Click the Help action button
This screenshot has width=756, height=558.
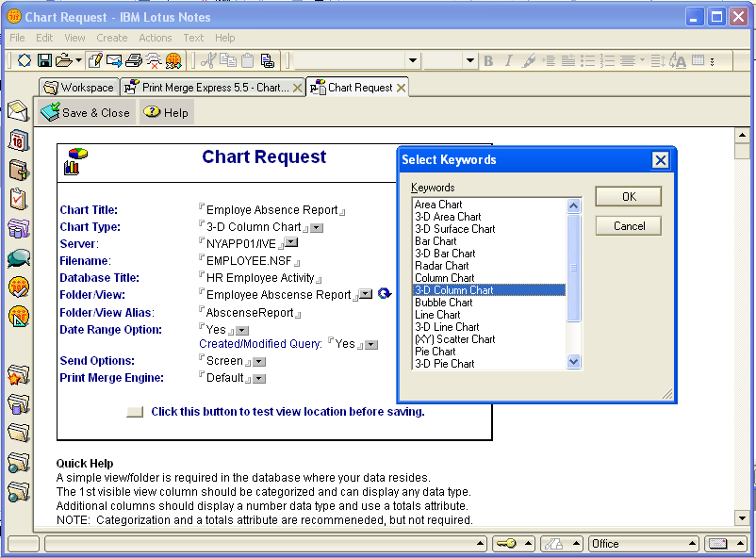166,112
